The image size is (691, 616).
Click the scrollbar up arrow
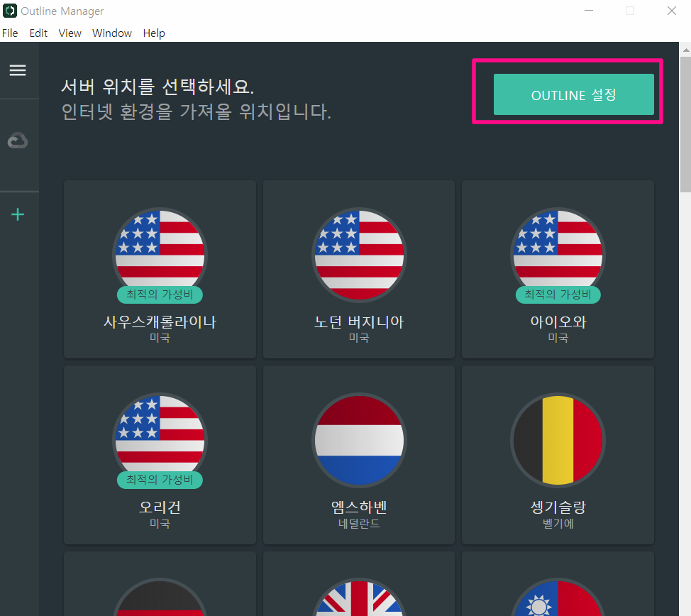point(685,50)
